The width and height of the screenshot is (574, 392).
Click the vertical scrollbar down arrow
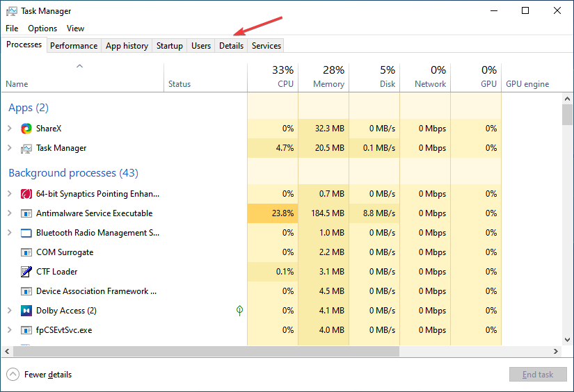point(567,340)
